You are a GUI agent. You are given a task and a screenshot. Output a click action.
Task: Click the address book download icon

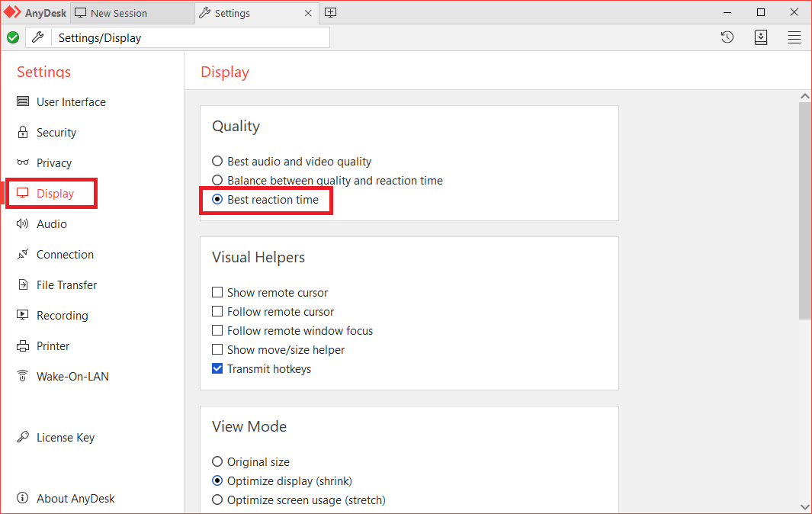tap(760, 37)
